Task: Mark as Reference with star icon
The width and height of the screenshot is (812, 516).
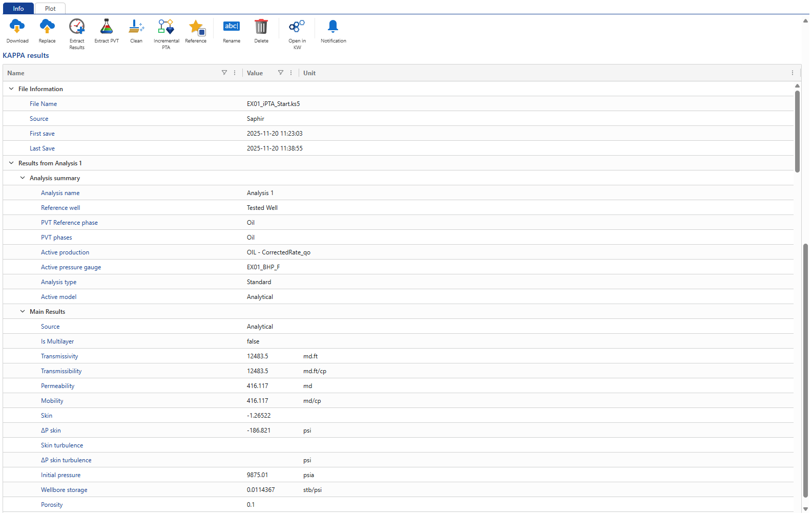Action: point(196,27)
